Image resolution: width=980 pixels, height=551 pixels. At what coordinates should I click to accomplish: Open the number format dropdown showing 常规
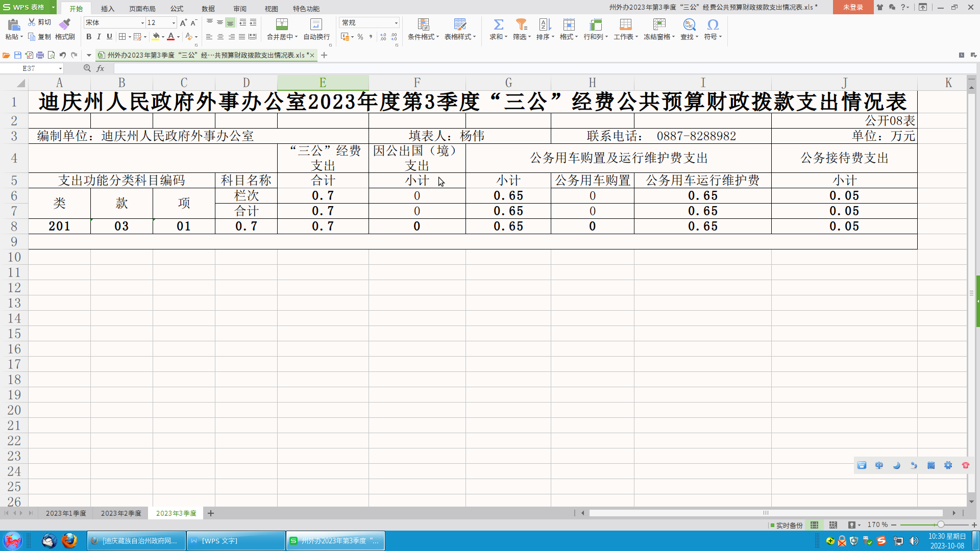396,22
